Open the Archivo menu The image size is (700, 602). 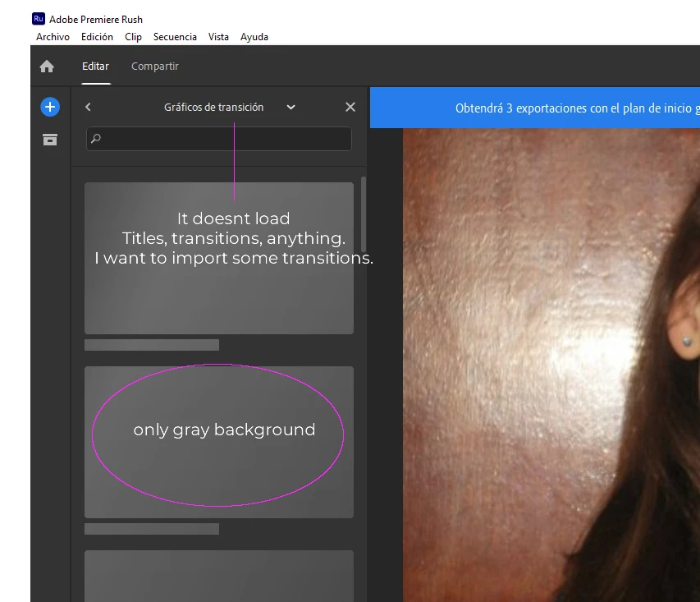[53, 37]
